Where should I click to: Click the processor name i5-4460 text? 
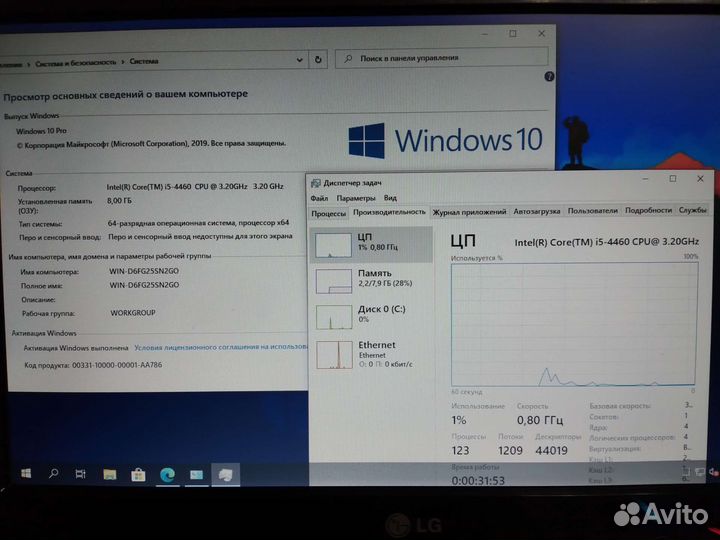[195, 186]
